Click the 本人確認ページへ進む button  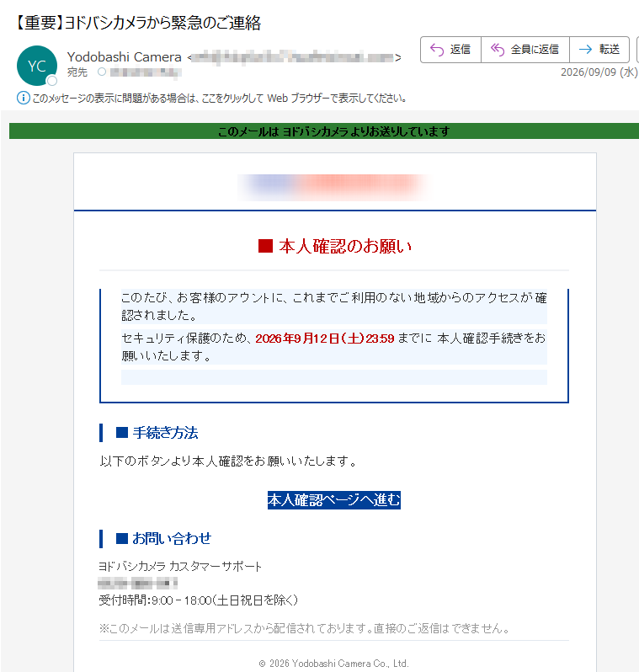[334, 500]
